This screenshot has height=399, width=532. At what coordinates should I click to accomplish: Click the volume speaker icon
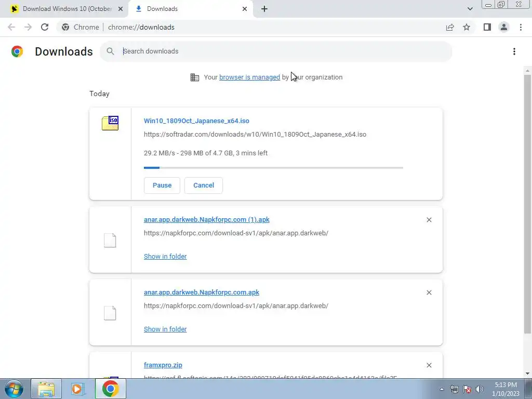(480, 389)
